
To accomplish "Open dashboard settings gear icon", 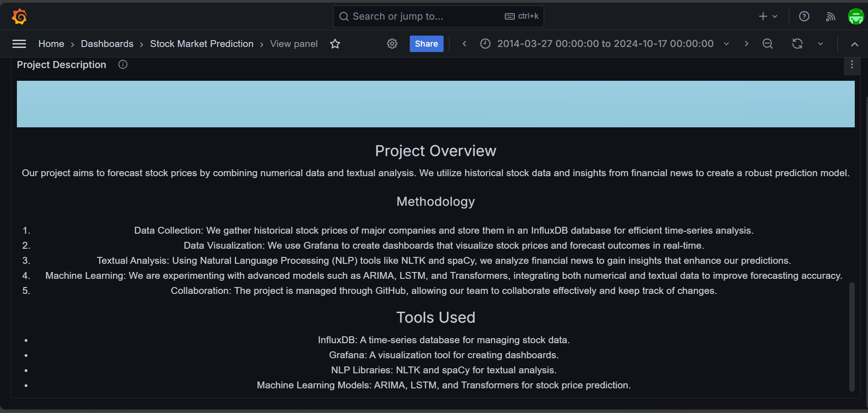I will click(392, 44).
